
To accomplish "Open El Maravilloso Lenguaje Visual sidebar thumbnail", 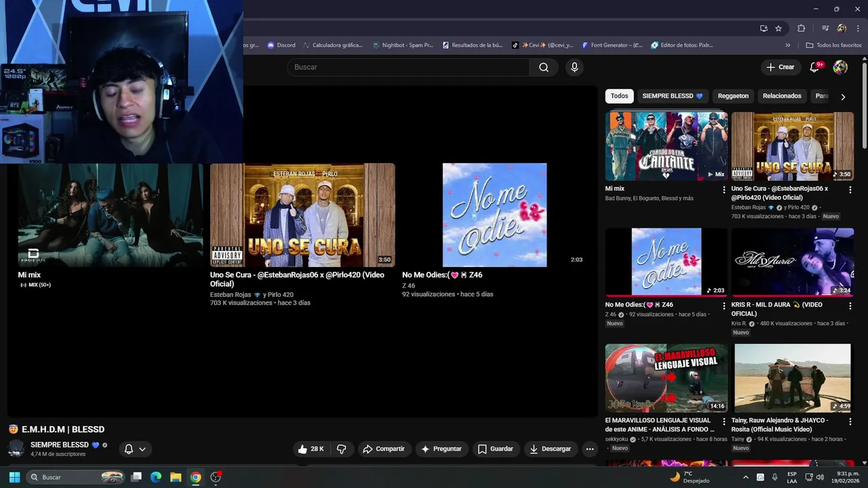I will [666, 378].
